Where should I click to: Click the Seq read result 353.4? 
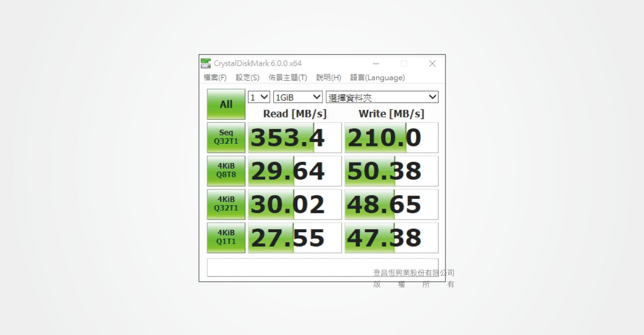[x=295, y=138]
